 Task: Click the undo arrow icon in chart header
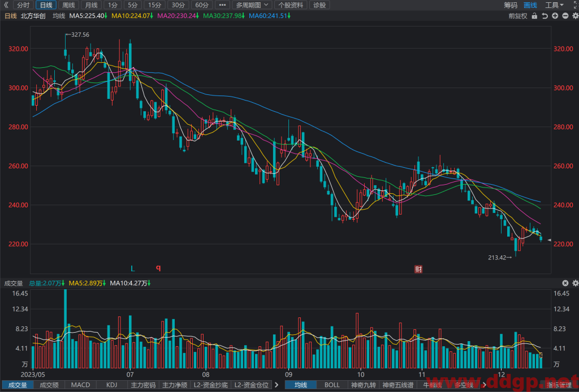545,16
